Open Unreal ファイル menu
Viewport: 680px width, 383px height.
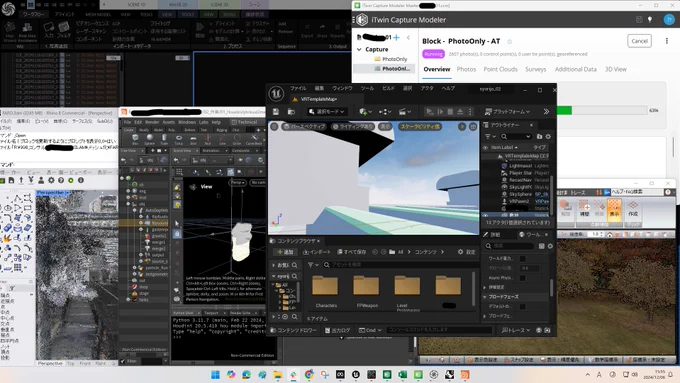point(298,88)
